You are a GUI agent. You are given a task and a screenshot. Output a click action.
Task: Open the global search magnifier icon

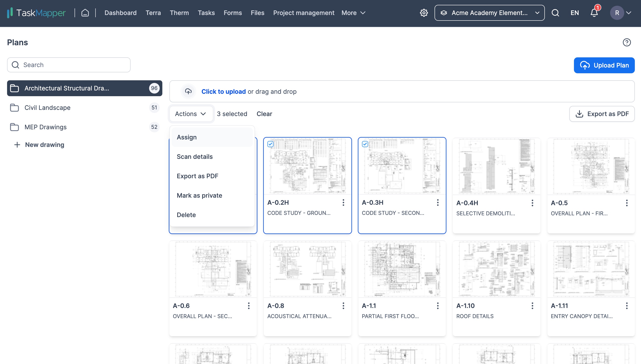[555, 13]
